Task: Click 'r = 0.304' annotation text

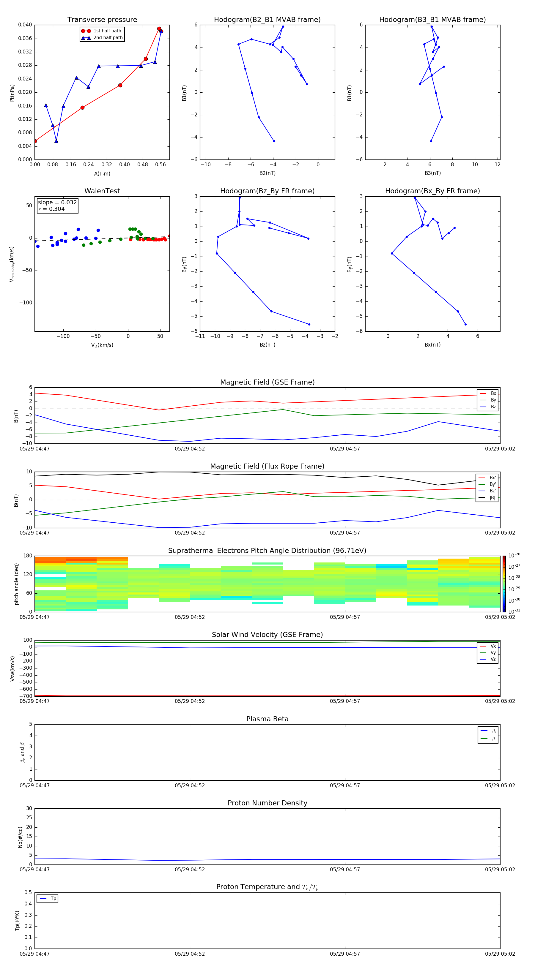Action: 51,209
